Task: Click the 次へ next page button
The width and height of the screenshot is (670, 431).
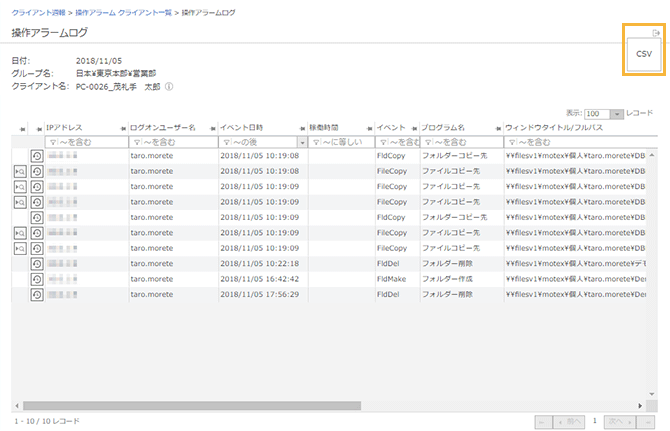Action: [x=618, y=421]
